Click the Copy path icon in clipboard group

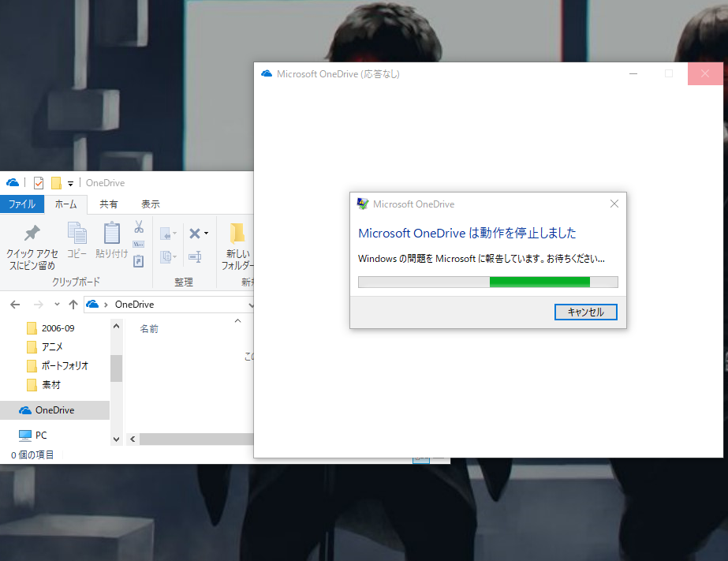tap(138, 245)
